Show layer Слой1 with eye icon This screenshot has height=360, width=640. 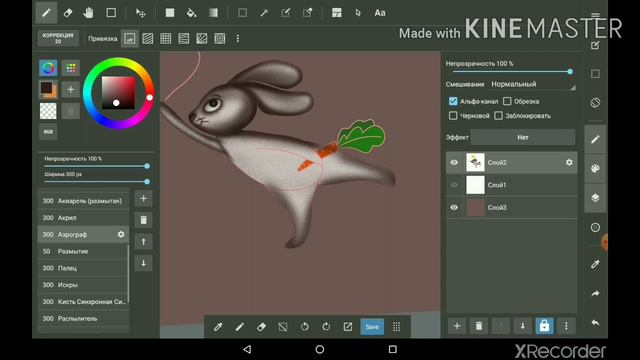(454, 185)
